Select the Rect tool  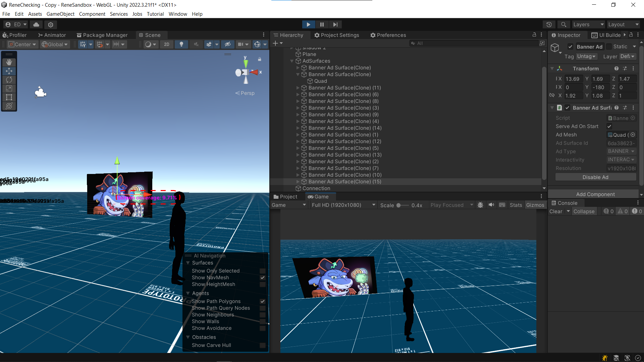click(9, 97)
